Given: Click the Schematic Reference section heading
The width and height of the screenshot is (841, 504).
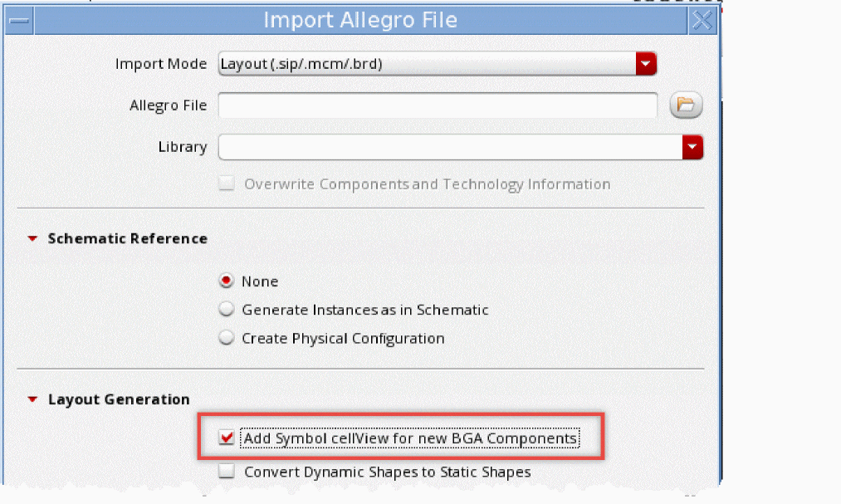Looking at the screenshot, I should [127, 239].
